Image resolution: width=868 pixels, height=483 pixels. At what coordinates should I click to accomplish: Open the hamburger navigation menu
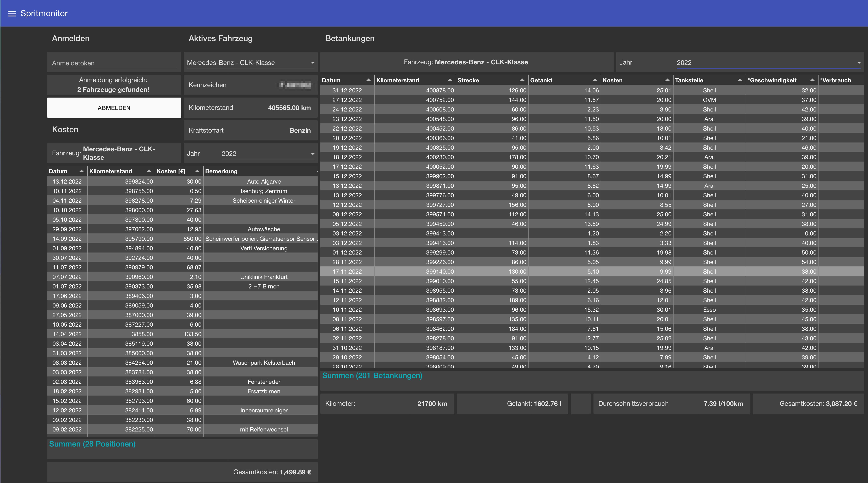12,14
